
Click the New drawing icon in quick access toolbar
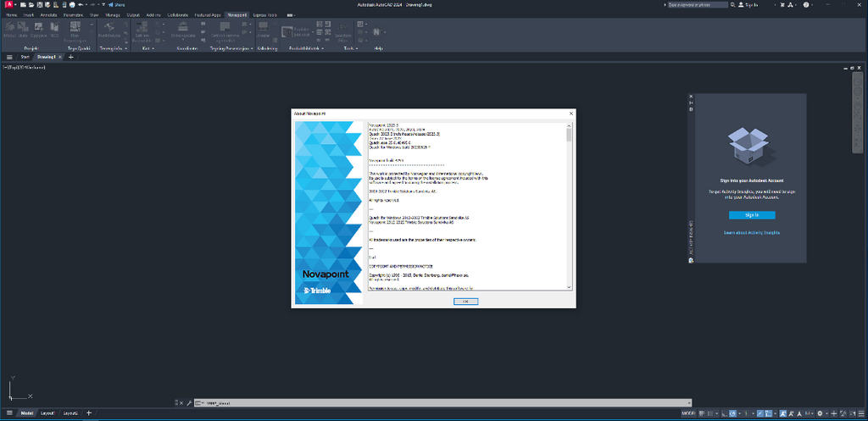coord(23,4)
